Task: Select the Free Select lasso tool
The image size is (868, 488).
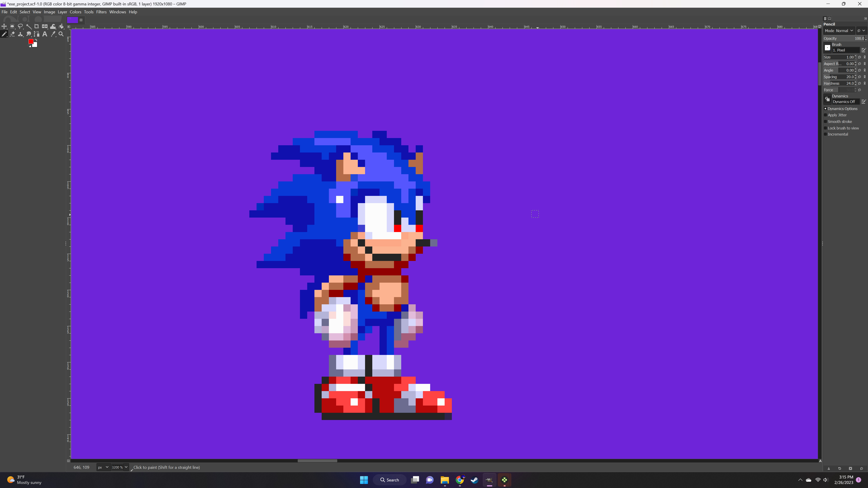Action: pos(20,26)
